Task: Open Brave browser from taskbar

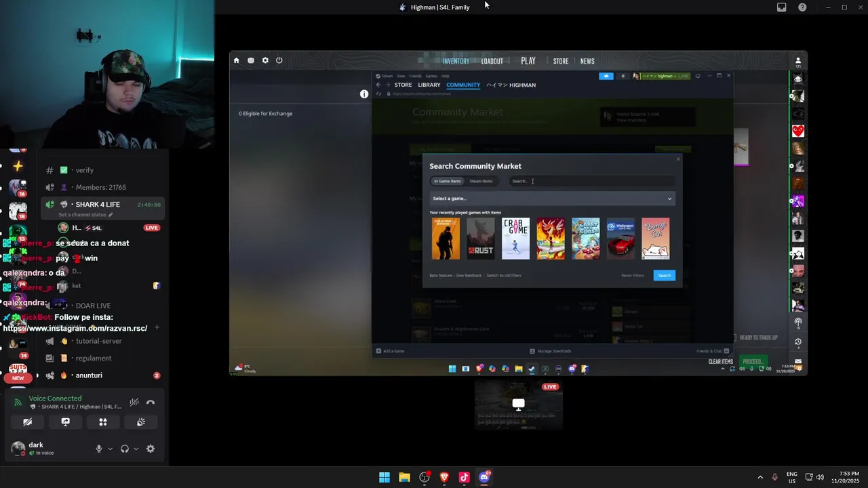Action: coord(444,477)
